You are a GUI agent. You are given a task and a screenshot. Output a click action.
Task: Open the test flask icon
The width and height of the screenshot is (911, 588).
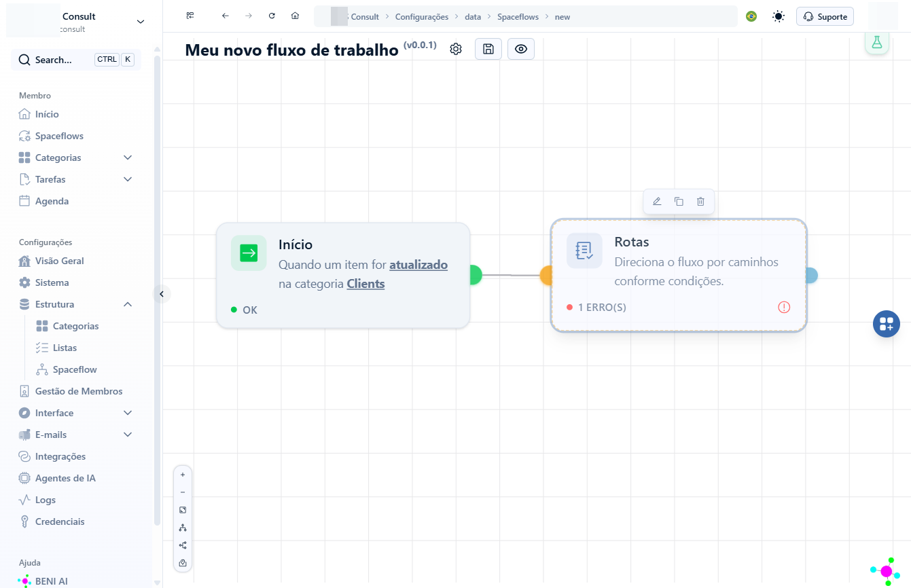(x=876, y=42)
